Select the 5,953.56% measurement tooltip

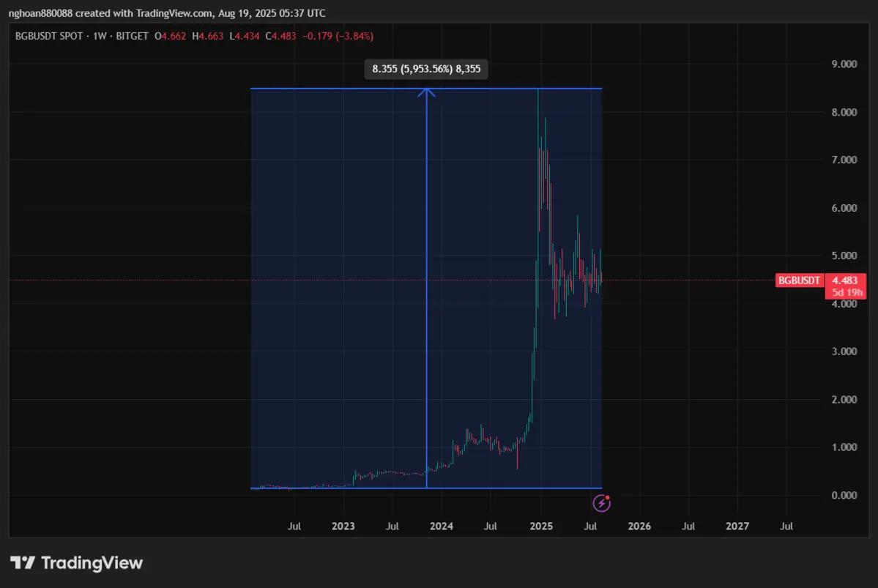pos(427,70)
